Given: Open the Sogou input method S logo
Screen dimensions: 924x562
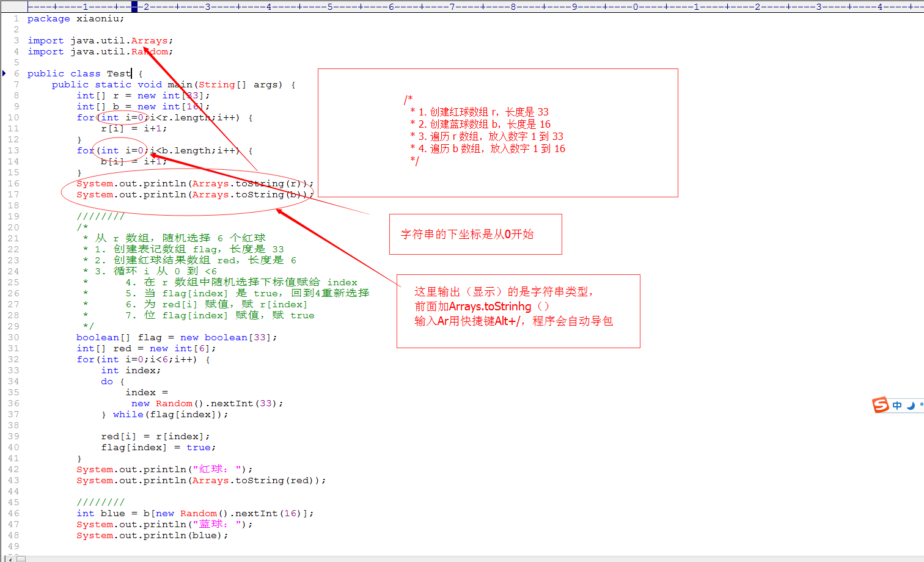Looking at the screenshot, I should tap(881, 405).
